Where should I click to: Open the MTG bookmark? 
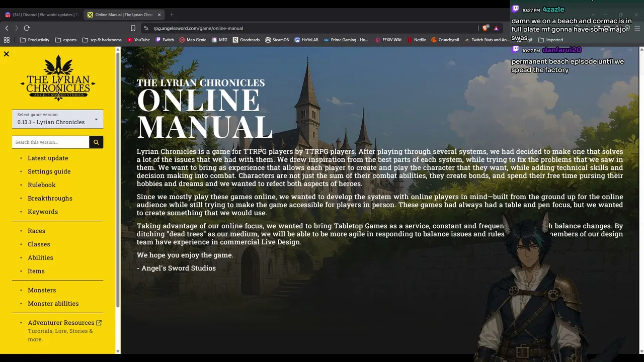click(219, 40)
